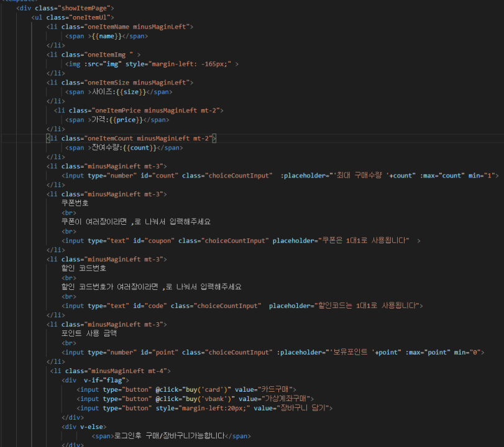Click the v-if="flag" directive
This screenshot has height=447, width=504.
click(x=105, y=380)
